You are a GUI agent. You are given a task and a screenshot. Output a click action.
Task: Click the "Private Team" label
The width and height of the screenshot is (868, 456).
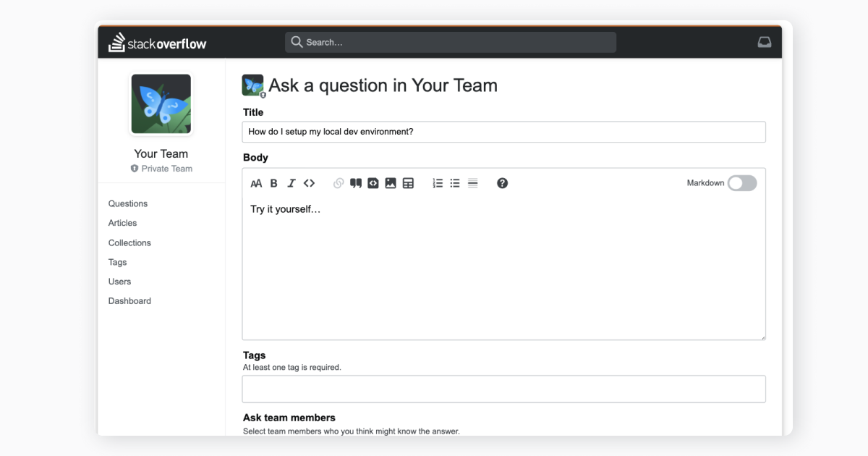tap(167, 169)
